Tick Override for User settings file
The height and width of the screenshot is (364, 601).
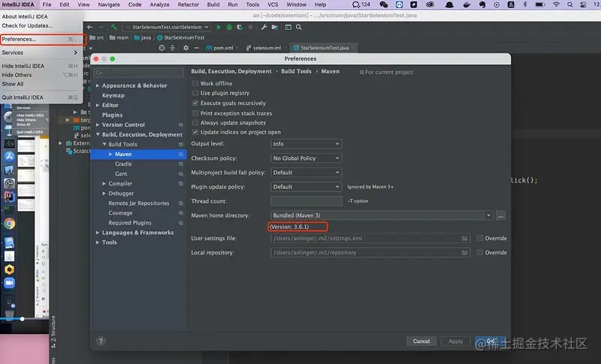[x=480, y=238]
